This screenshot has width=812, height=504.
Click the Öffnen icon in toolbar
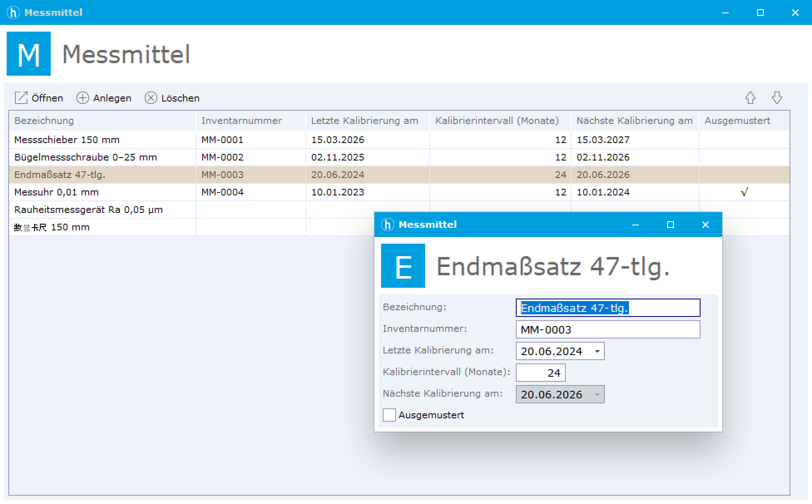21,98
